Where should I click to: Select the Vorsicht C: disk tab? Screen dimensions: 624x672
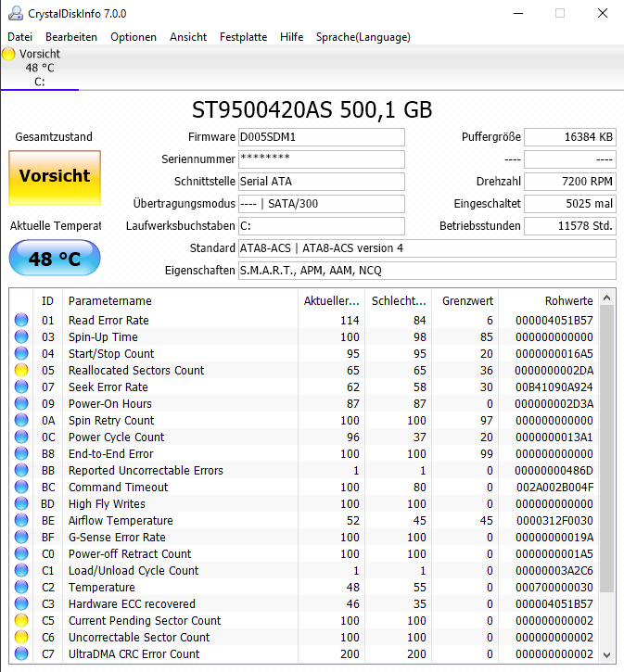40,68
